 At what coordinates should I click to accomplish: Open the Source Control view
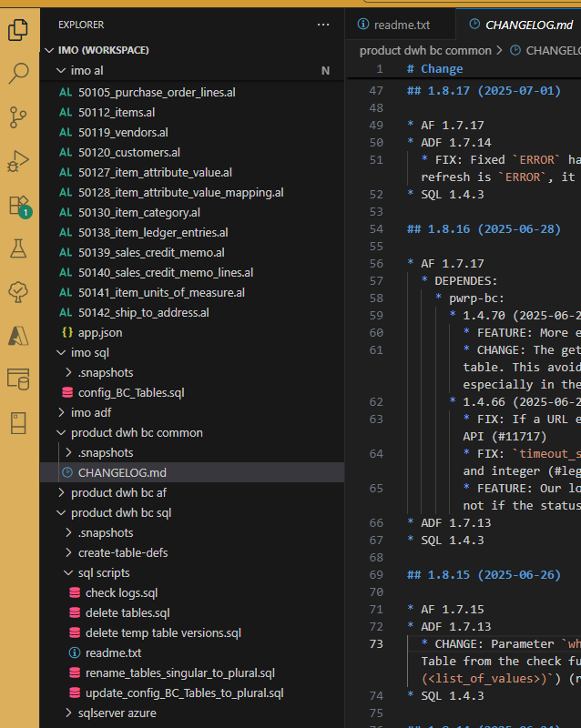click(x=18, y=117)
